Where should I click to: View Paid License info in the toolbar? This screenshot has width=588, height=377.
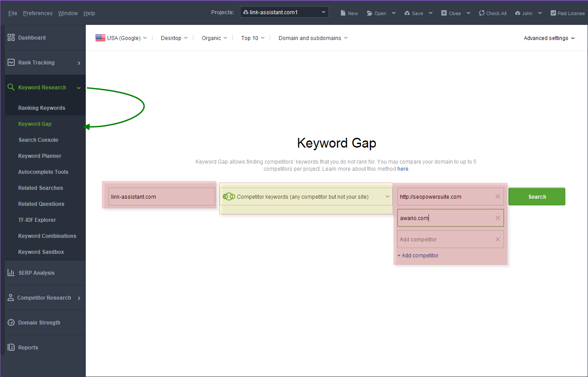[x=568, y=13]
